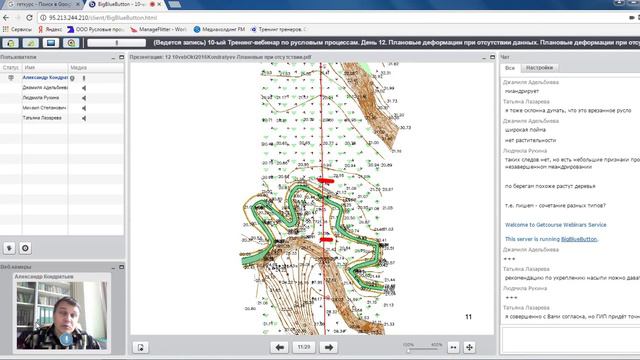640x360 pixels.
Task: Click the fit-to-width button
Action: [453, 347]
